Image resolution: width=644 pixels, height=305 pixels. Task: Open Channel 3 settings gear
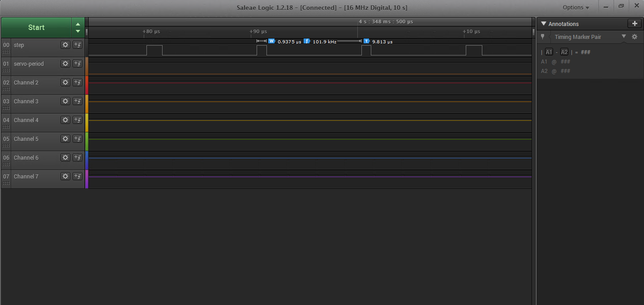pos(65,101)
